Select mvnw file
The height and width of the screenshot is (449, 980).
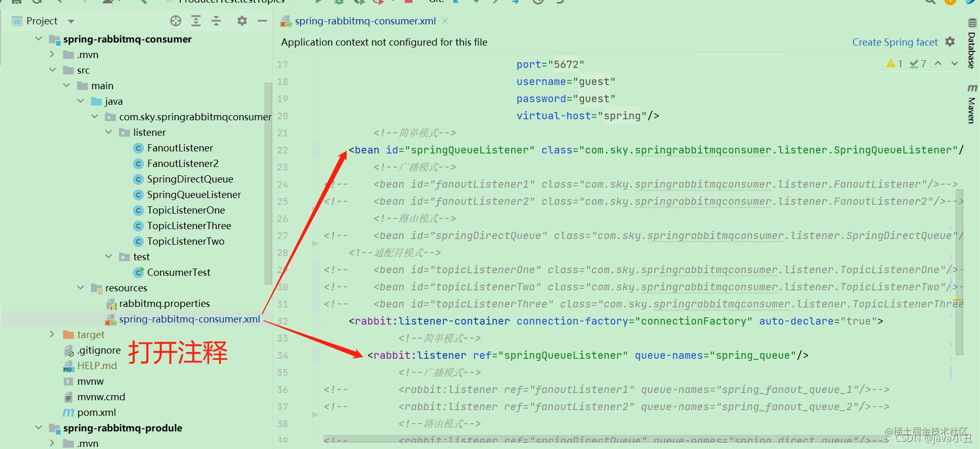click(x=90, y=381)
